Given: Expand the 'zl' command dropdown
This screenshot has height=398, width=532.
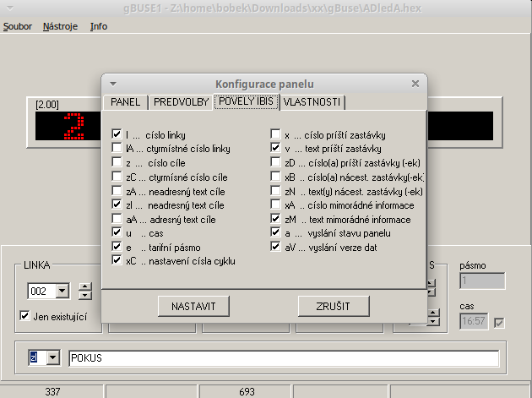Looking at the screenshot, I should click(x=53, y=357).
